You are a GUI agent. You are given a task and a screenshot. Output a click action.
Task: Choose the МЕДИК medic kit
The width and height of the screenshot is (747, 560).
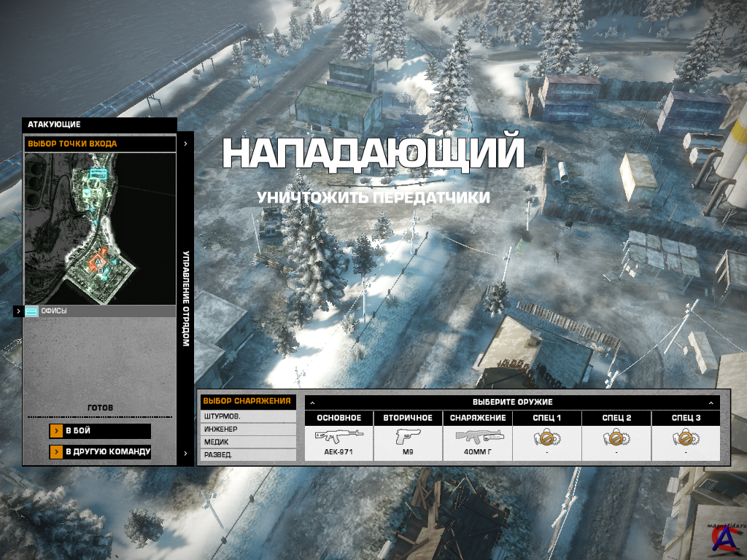pyautogui.click(x=248, y=442)
